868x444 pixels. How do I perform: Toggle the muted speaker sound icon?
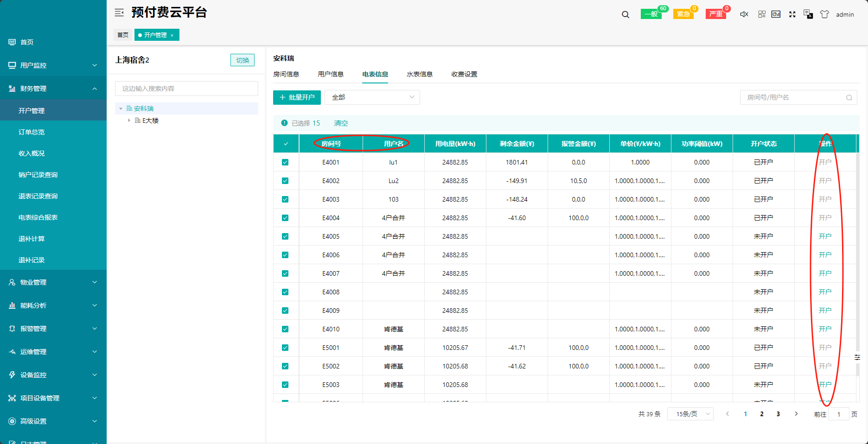pos(744,14)
